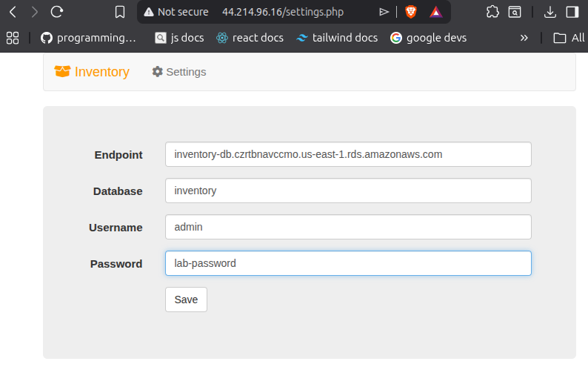Bookmark this page with the bookmark icon
Image resolution: width=588 pixels, height=367 pixels.
(x=120, y=12)
